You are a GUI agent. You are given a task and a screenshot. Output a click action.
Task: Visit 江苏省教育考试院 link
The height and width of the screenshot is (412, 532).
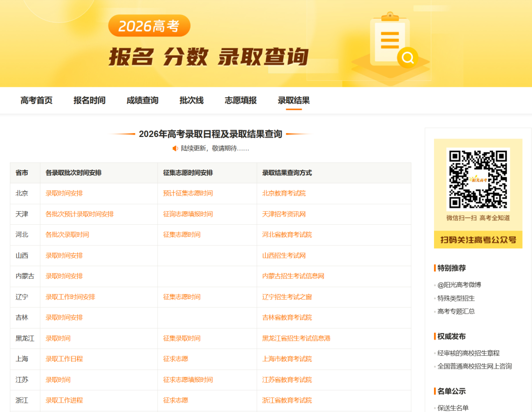point(287,380)
